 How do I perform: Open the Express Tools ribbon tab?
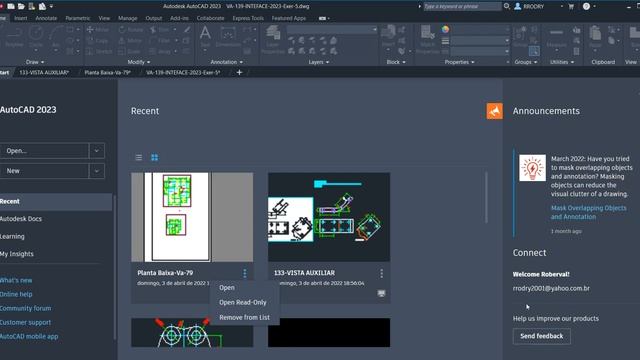pyautogui.click(x=248, y=18)
